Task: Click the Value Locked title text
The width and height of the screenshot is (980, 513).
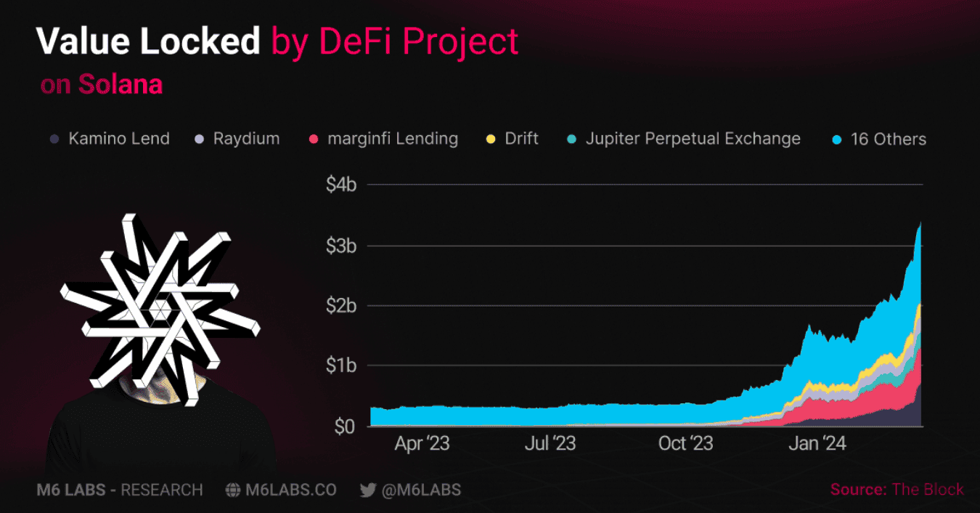Action: click(148, 42)
